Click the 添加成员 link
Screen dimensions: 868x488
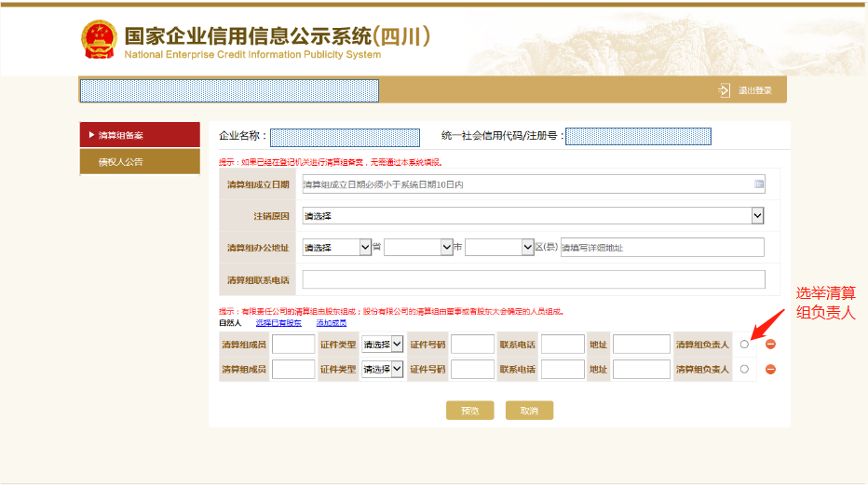[331, 322]
